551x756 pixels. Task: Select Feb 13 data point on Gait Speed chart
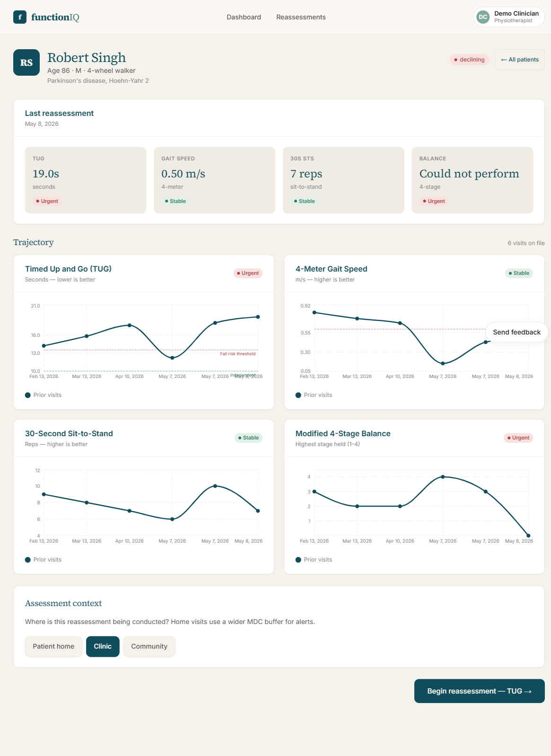click(315, 312)
